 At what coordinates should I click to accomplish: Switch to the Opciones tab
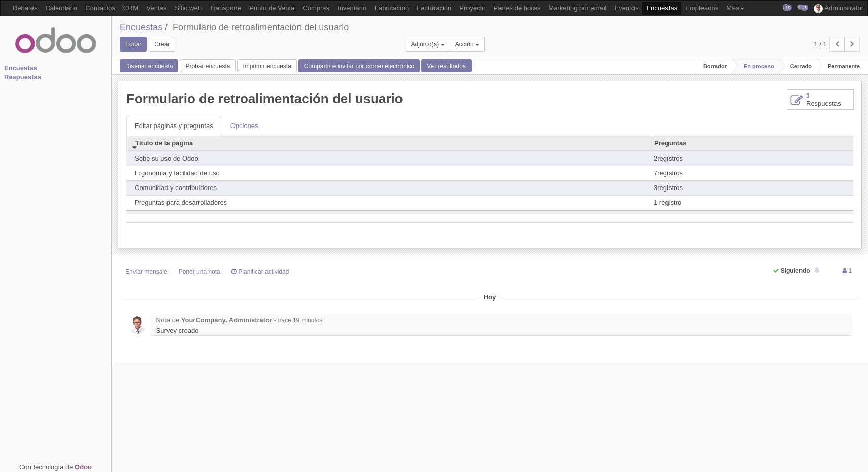[244, 126]
